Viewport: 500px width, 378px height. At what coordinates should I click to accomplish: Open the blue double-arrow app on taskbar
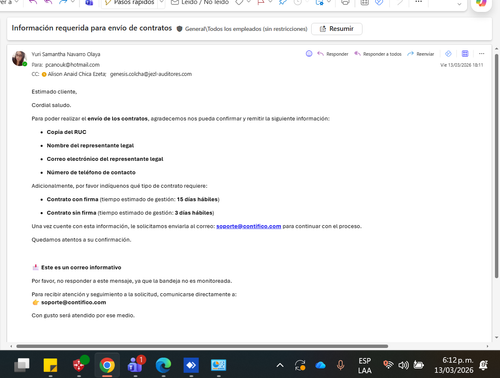[191, 365]
